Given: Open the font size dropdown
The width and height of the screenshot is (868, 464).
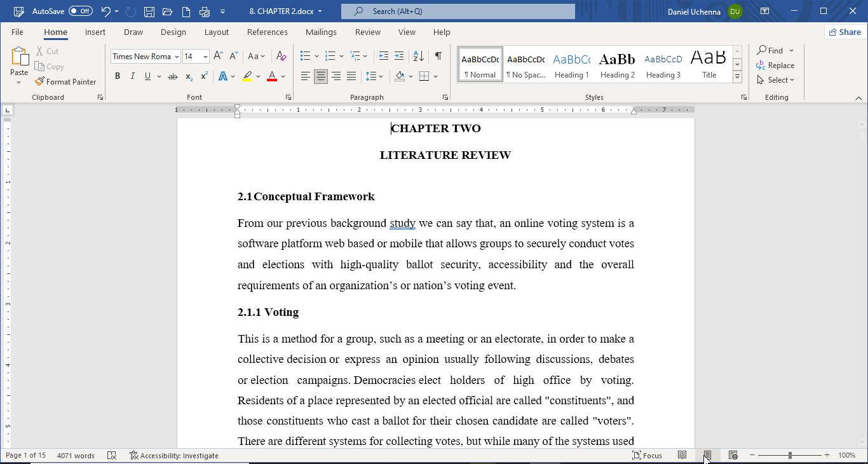Looking at the screenshot, I should 205,56.
